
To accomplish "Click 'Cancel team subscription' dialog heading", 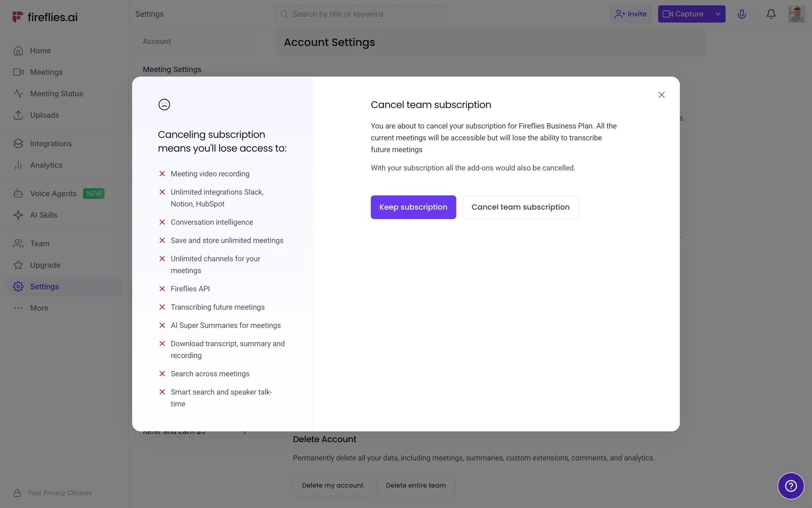I will click(431, 105).
